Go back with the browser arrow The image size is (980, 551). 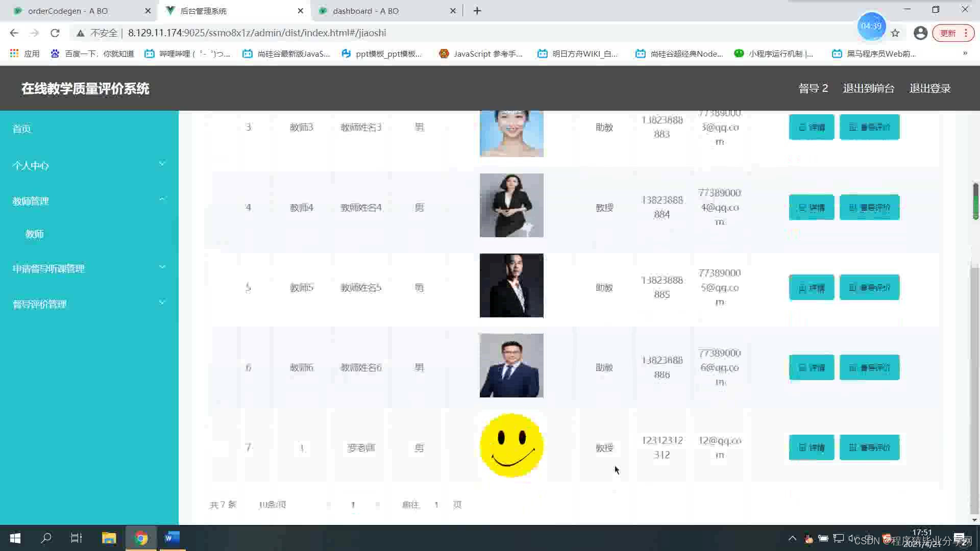(x=14, y=33)
